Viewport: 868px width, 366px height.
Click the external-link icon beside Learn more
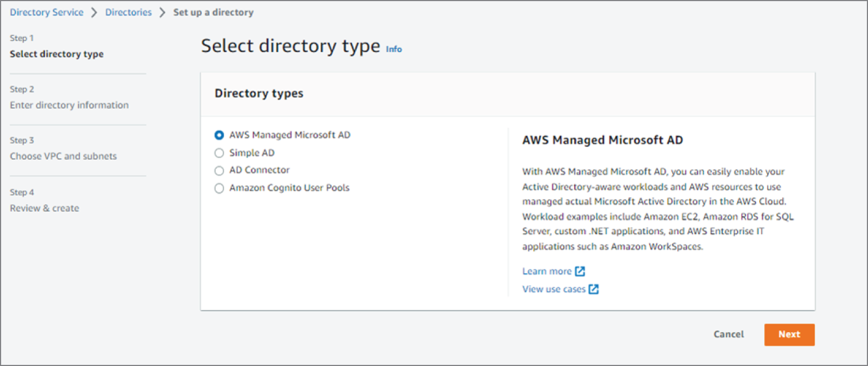[x=580, y=271]
